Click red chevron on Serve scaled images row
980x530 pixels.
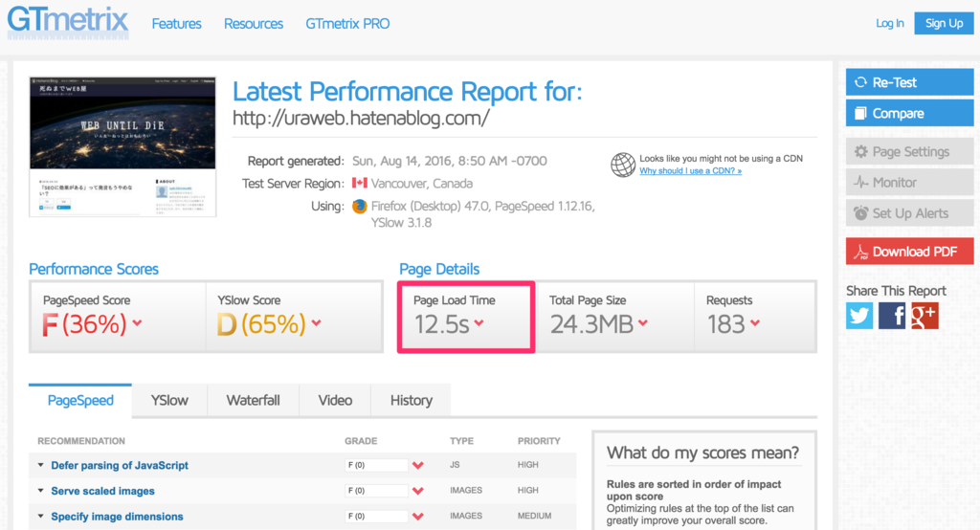pos(418,491)
